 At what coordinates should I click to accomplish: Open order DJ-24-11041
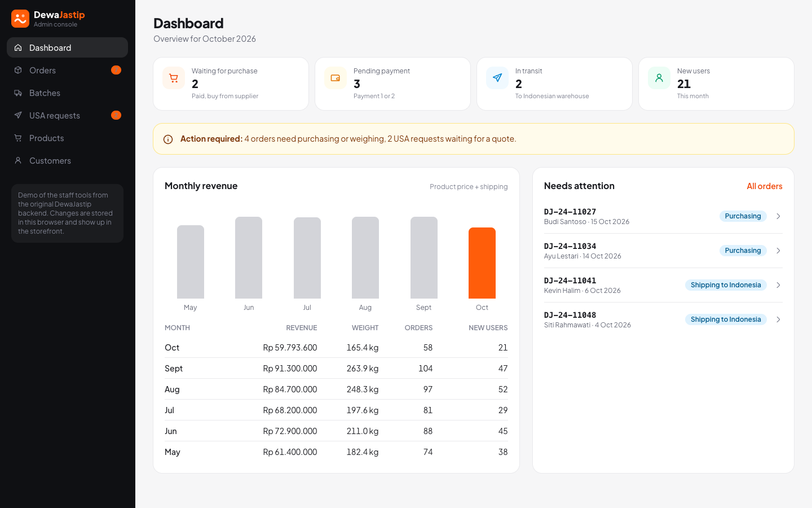click(x=663, y=285)
